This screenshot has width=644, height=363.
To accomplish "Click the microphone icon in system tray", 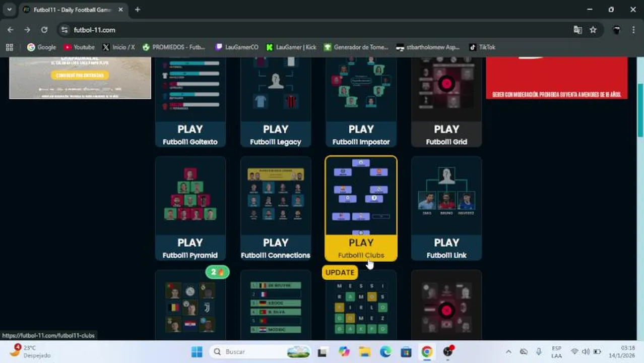I will [539, 352].
